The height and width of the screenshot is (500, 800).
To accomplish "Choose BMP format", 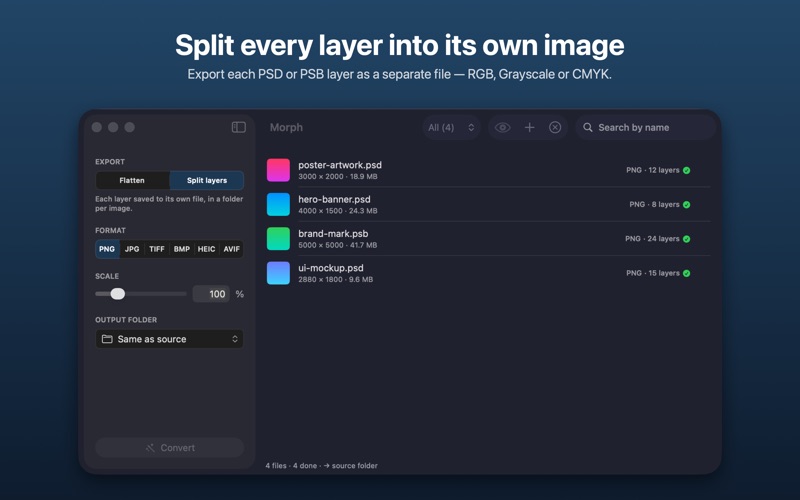I will 182,249.
